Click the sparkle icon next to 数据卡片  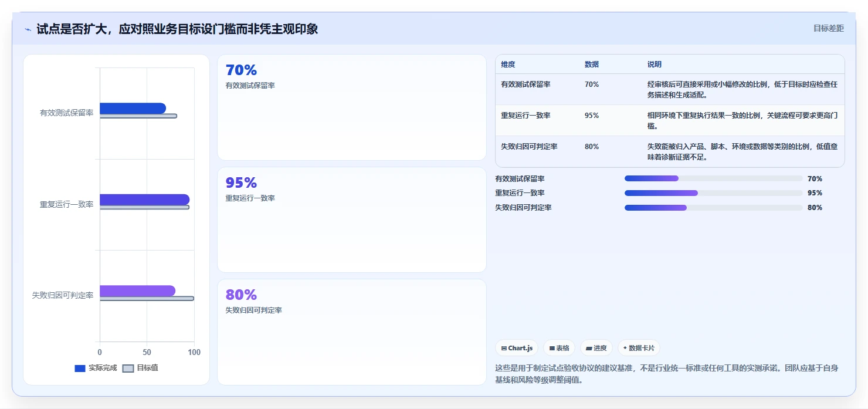[625, 348]
